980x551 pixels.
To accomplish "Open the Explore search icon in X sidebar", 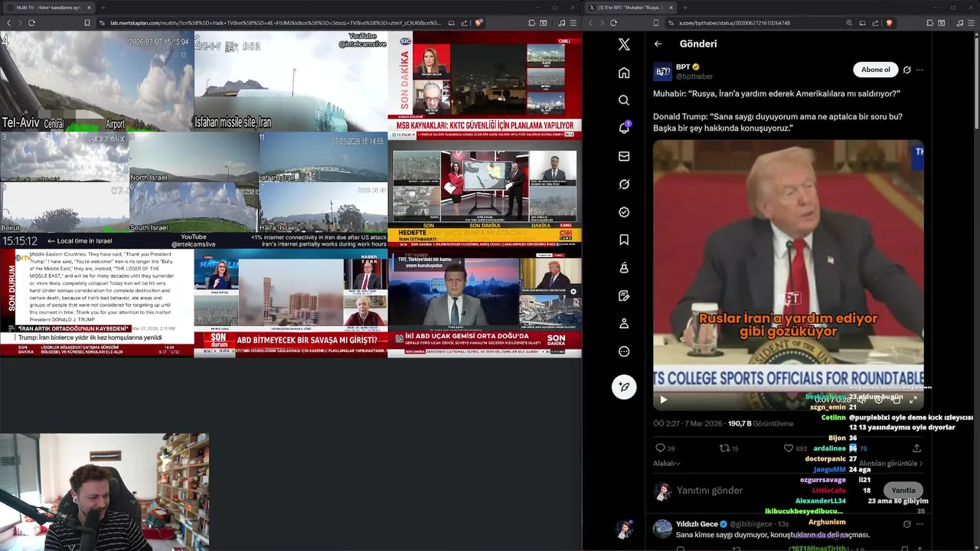I will click(624, 100).
